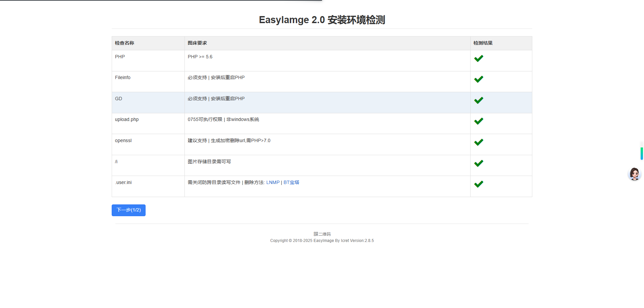This screenshot has height=308, width=644.
Task: Open the BT宝塔 removal method link
Action: pyautogui.click(x=291, y=183)
